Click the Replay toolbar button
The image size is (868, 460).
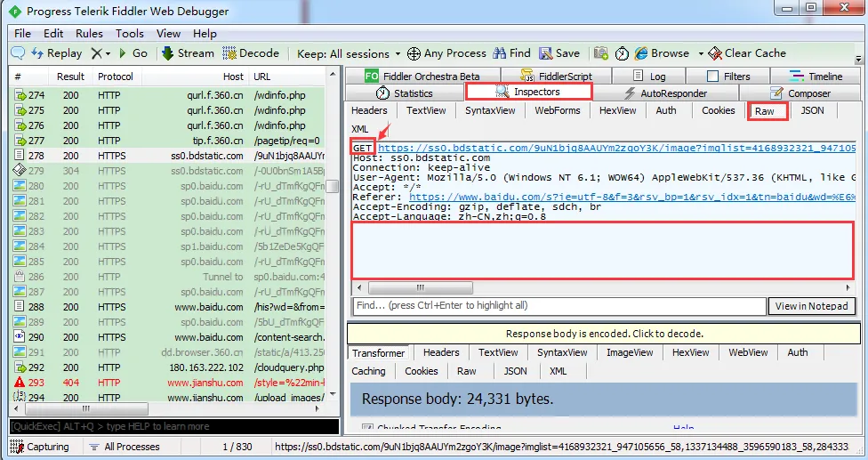pyautogui.click(x=57, y=53)
